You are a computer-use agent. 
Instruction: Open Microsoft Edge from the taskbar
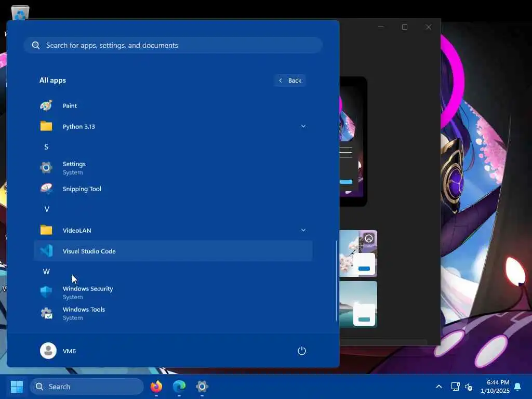point(179,387)
